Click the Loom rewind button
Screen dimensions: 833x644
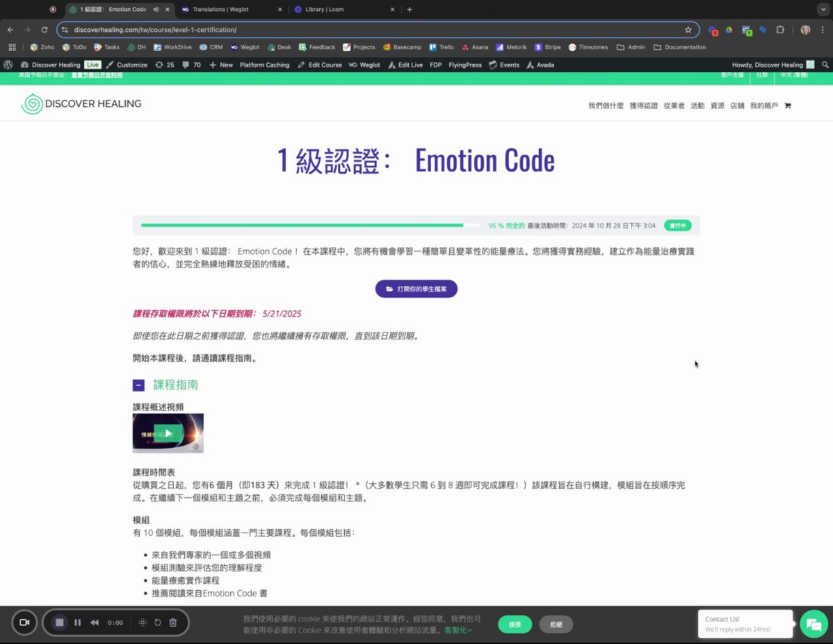(x=94, y=623)
